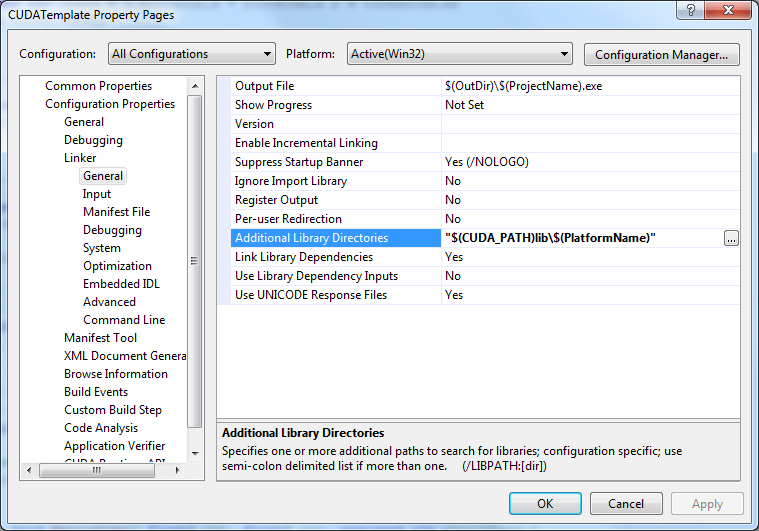Select Manifest Tool in the tree
Screen dimensions: 759x531
click(x=100, y=337)
